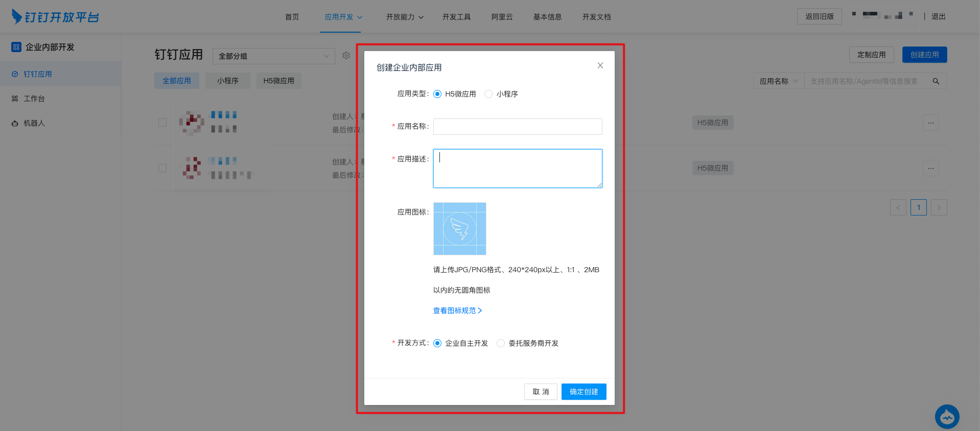The image size is (980, 431).
Task: Choose 委托服务商开发 development mode
Action: [501, 343]
